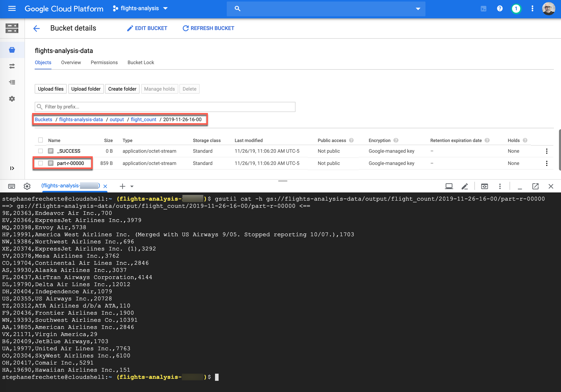Open the notifications bell badge

pos(516,9)
